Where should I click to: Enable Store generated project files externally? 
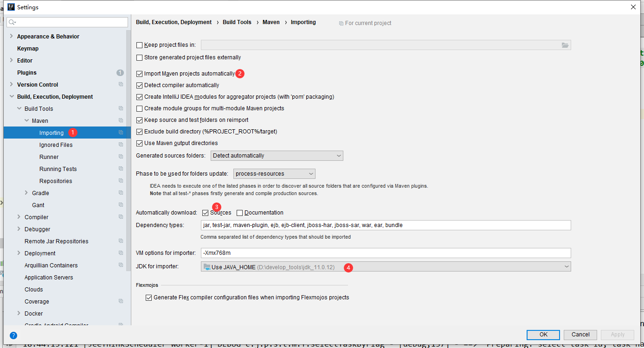(x=139, y=58)
